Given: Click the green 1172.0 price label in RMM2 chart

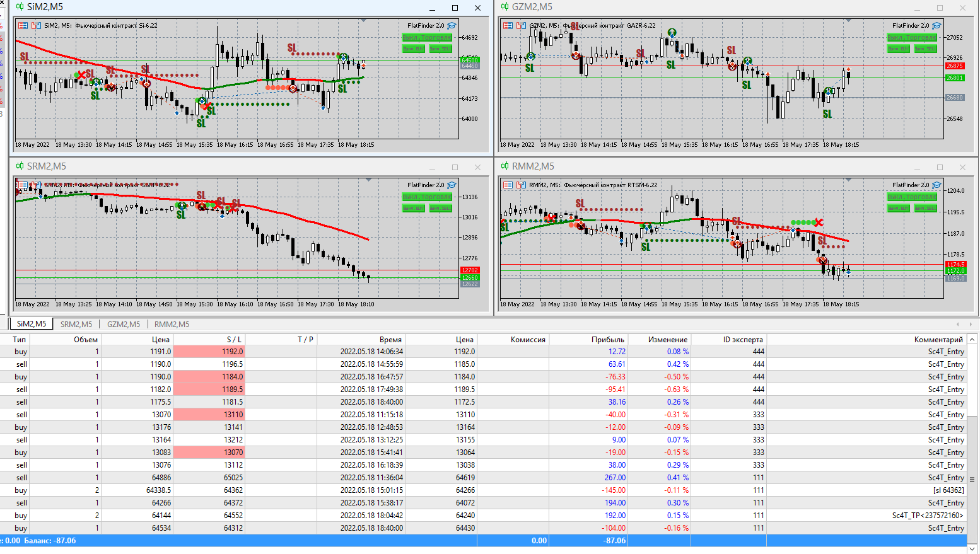Looking at the screenshot, I should 955,271.
